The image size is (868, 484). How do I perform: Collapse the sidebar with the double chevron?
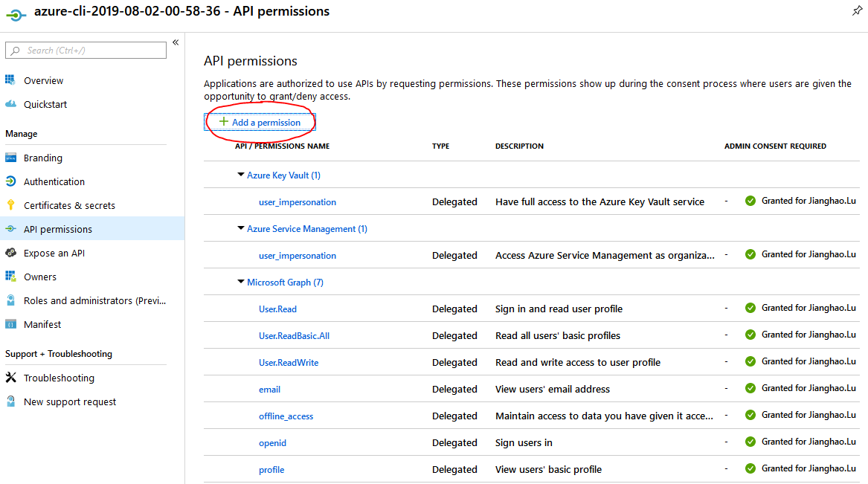(176, 42)
